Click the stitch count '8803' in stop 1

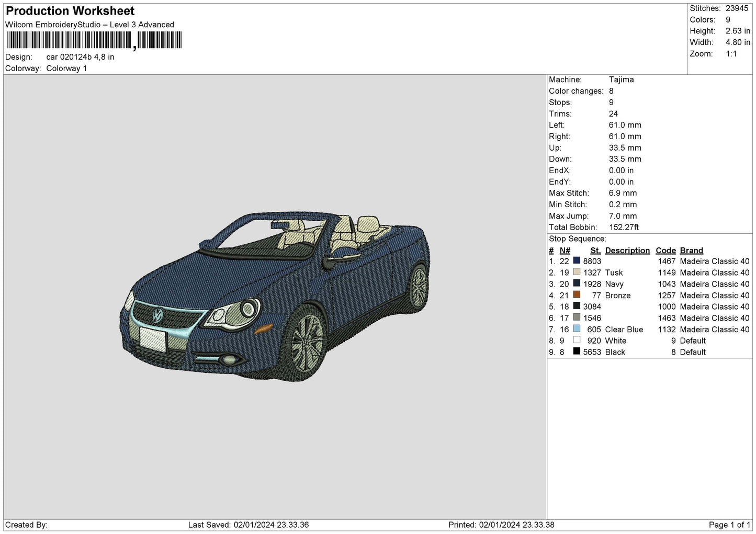(x=592, y=261)
